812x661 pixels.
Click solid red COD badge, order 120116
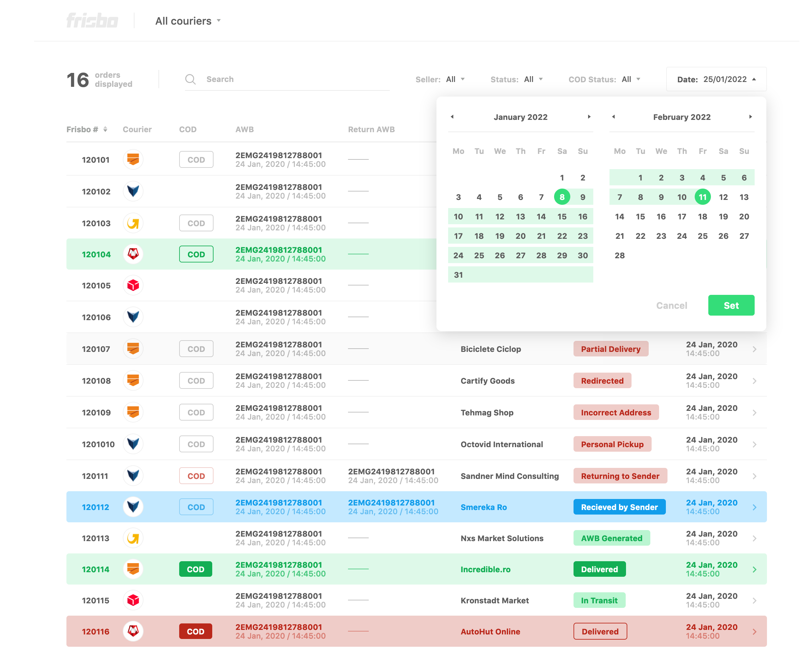pos(196,631)
